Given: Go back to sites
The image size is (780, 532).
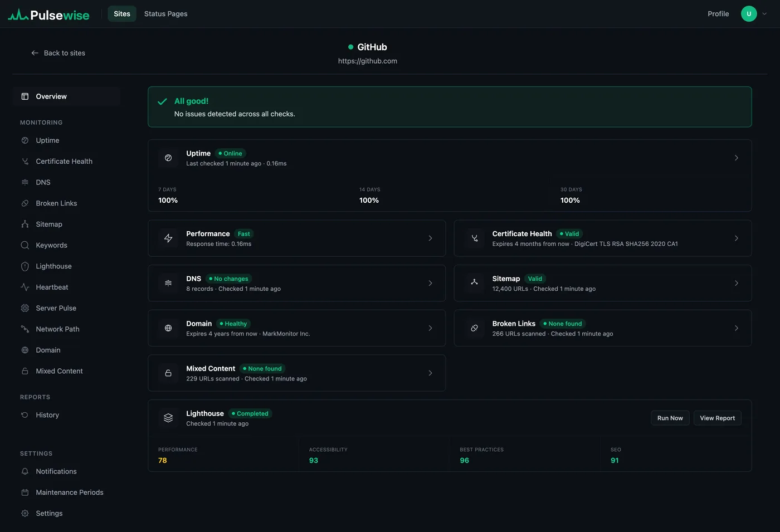Looking at the screenshot, I should tap(58, 53).
